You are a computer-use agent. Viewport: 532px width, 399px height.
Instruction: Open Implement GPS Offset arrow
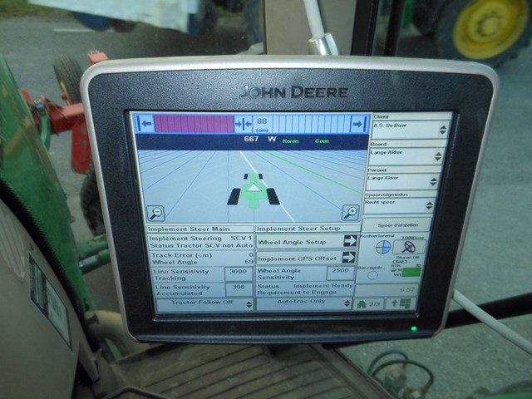pyautogui.click(x=347, y=258)
